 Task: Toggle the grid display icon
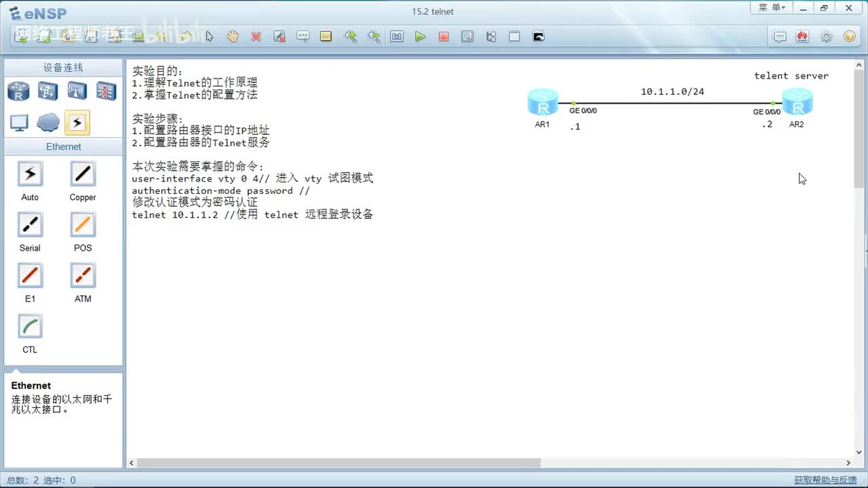pos(514,37)
